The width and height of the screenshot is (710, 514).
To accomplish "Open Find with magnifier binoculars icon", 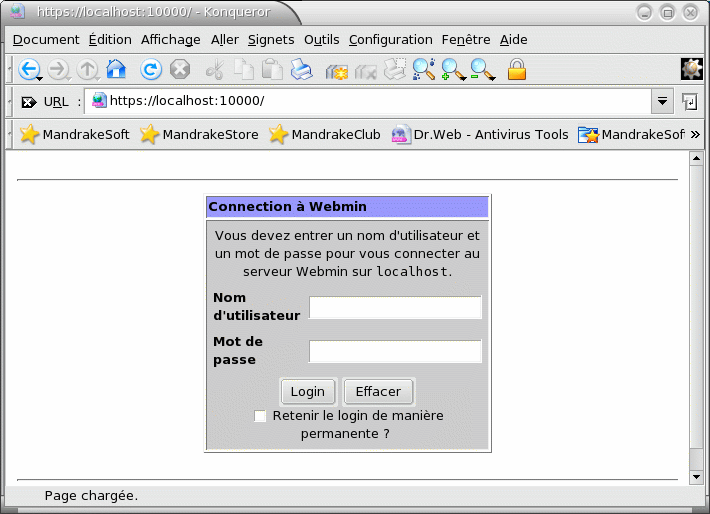I will [424, 69].
